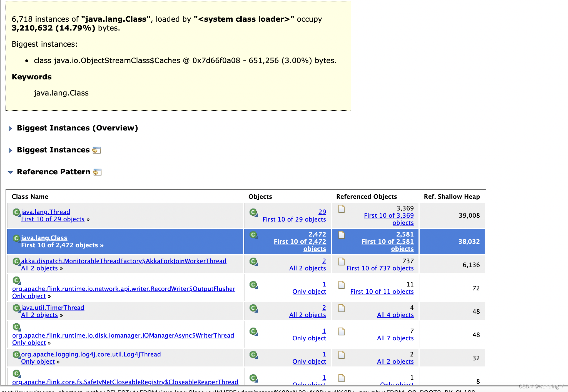Screen dimensions: 568x392
Task: Click class icon before java.lang.Thread
Action: click(16, 212)
